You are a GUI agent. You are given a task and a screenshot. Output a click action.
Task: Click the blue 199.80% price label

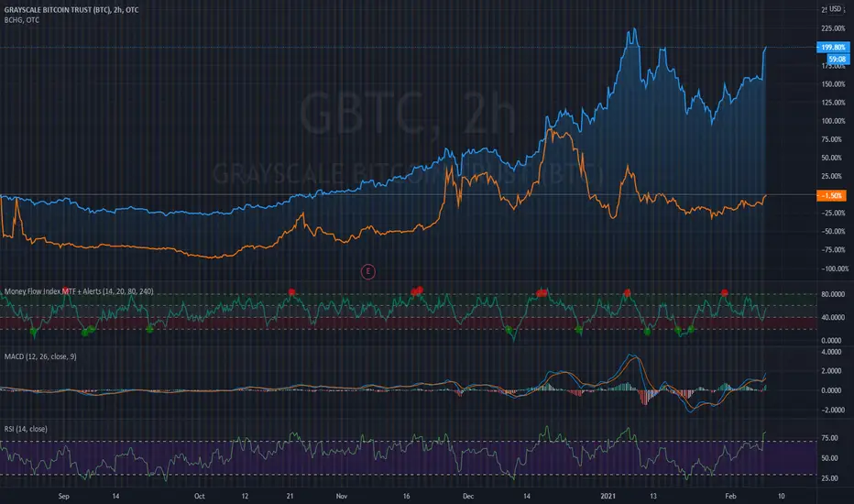(833, 48)
